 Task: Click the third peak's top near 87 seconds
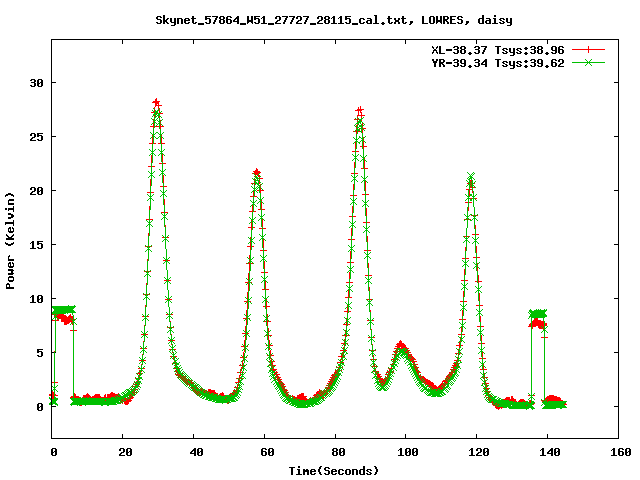[x=359, y=111]
